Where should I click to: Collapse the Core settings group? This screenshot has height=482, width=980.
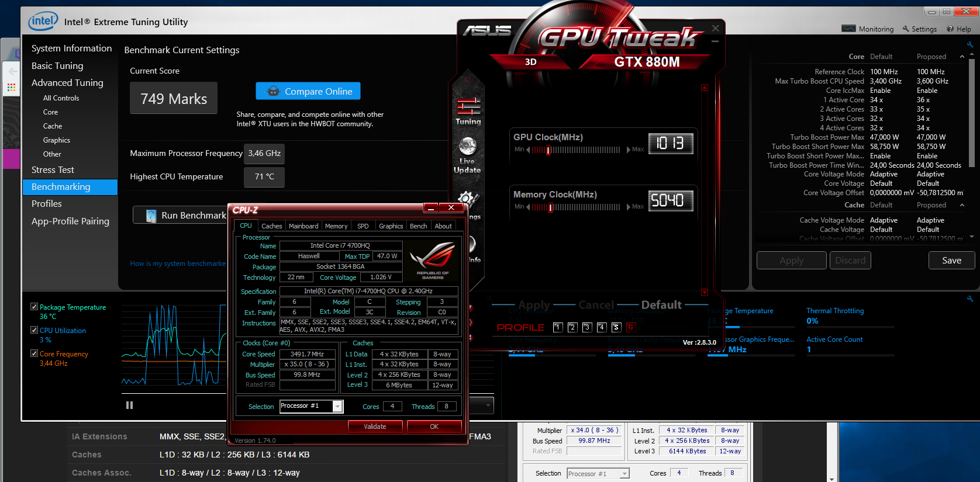click(962, 57)
